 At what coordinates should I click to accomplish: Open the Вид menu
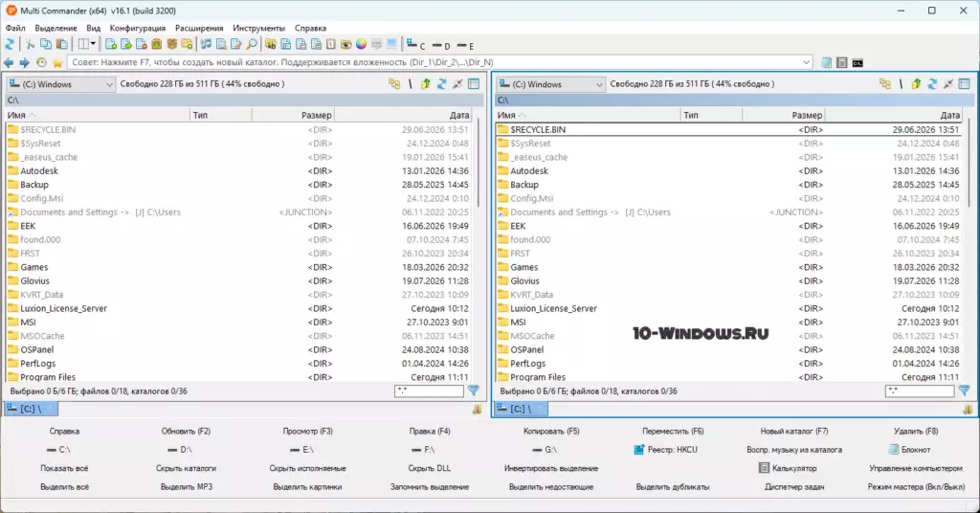(x=93, y=28)
